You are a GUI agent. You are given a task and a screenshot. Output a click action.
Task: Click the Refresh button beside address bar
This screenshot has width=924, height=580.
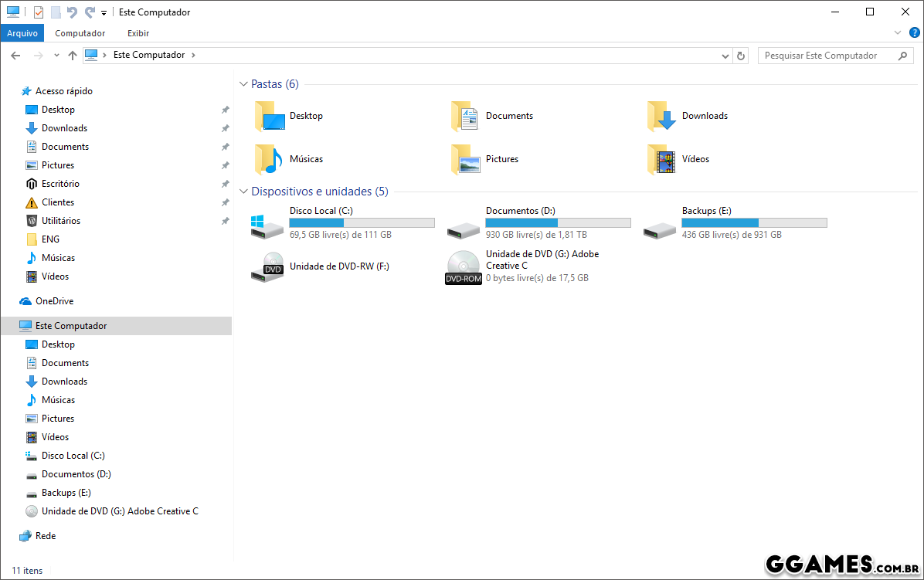[742, 56]
